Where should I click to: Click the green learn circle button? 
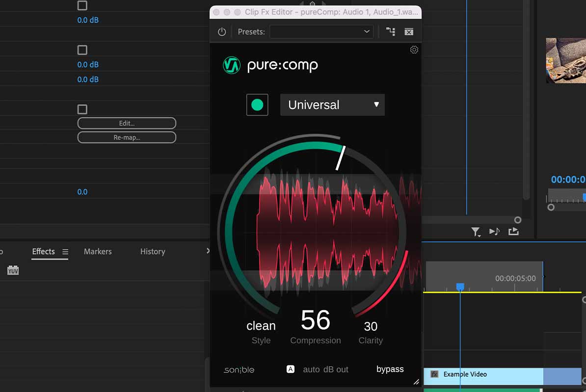(x=257, y=105)
